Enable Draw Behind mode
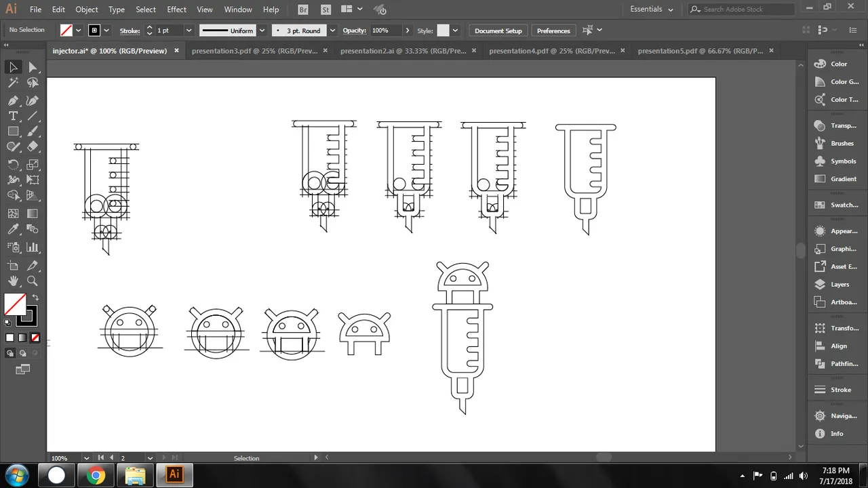The image size is (868, 488). point(22,353)
